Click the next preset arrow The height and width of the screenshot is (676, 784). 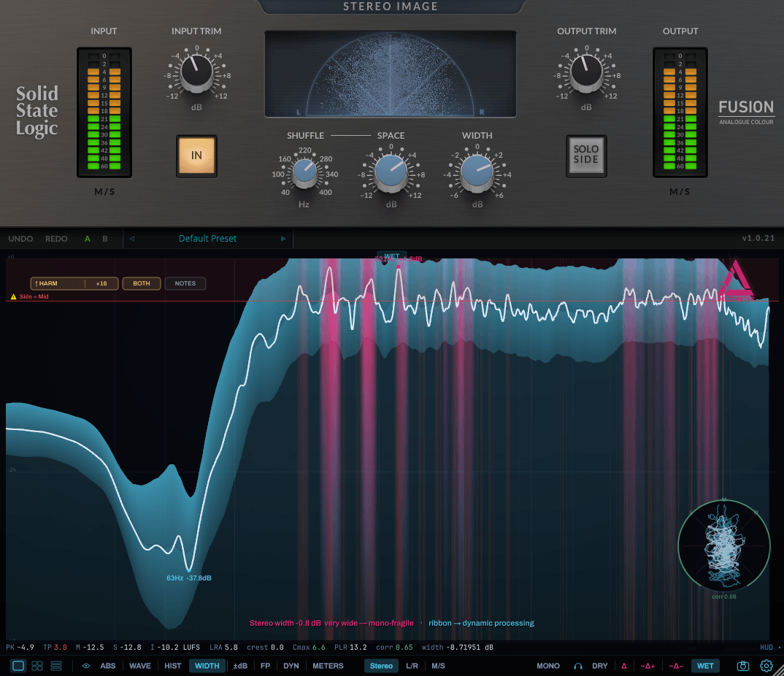[x=283, y=239]
